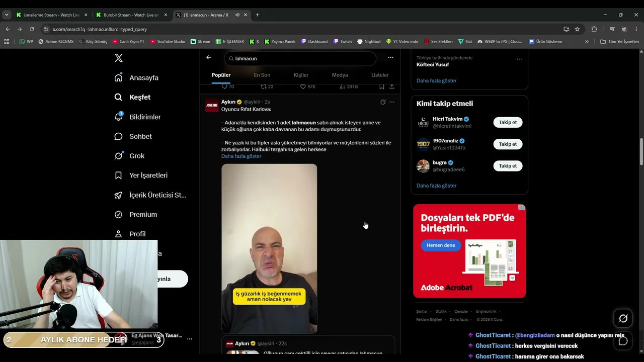Screen dimensions: 644x362
Task: Switch to the En Son tab
Action: [x=262, y=75]
